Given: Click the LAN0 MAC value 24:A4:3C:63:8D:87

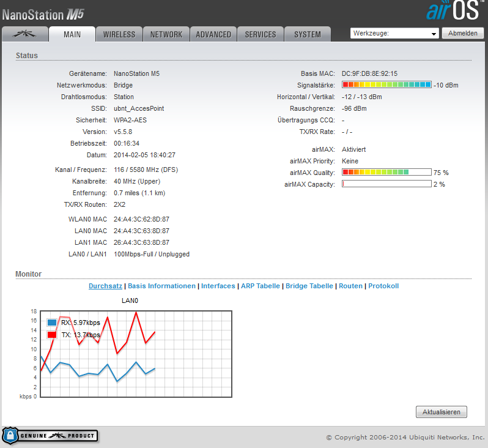Looking at the screenshot, I should pos(141,231).
